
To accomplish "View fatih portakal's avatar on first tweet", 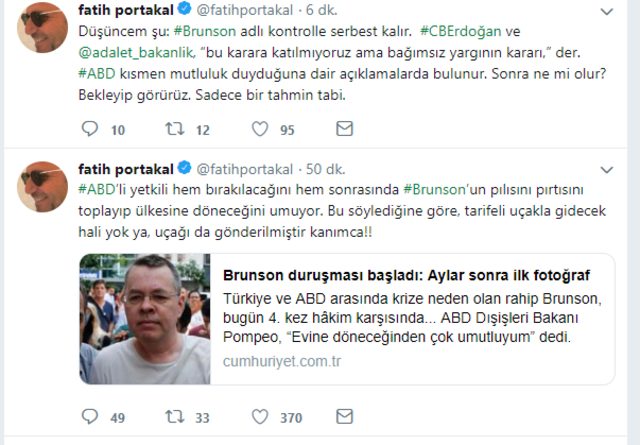I will pos(42,27).
